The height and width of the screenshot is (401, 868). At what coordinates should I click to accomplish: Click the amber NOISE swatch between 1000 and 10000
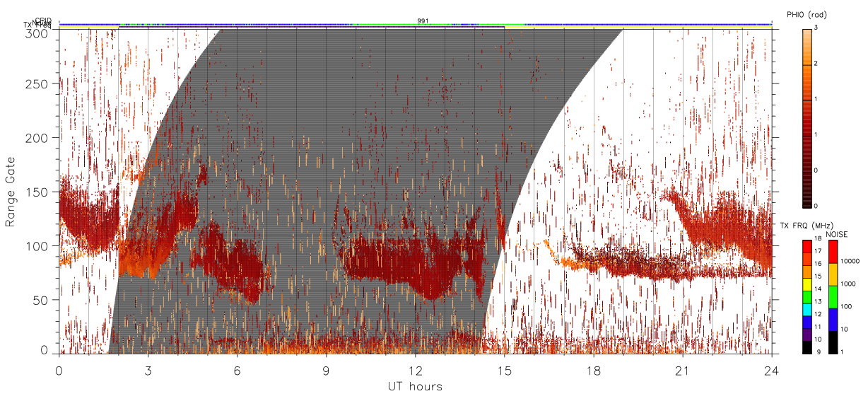[x=833, y=274]
